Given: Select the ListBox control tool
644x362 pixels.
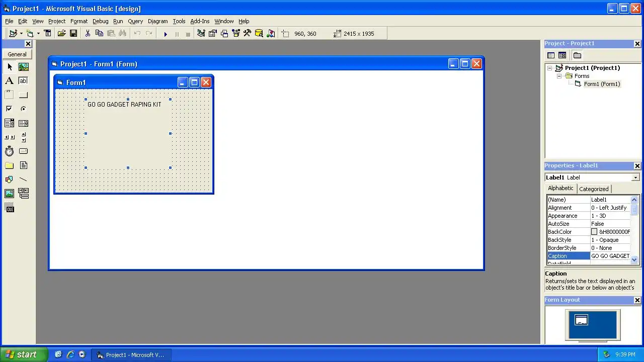Looking at the screenshot, I should tap(24, 123).
